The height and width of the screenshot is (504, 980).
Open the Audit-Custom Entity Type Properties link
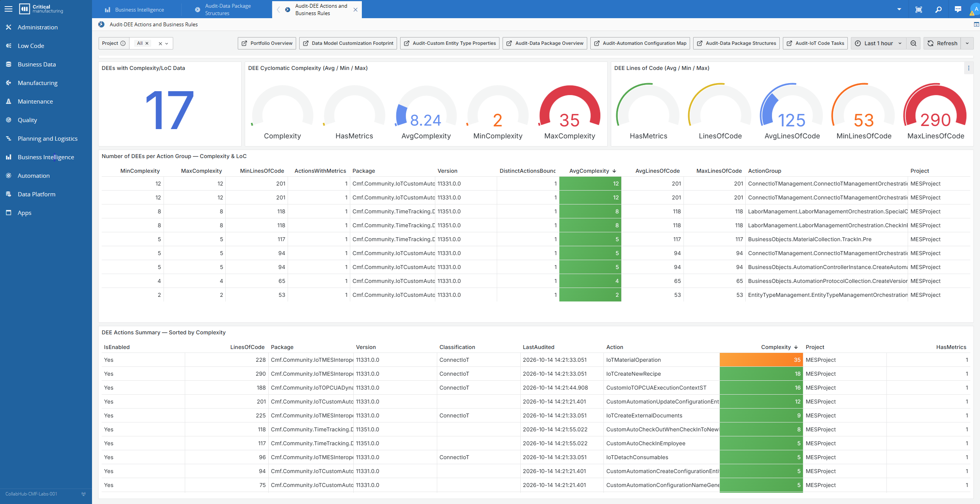click(450, 43)
